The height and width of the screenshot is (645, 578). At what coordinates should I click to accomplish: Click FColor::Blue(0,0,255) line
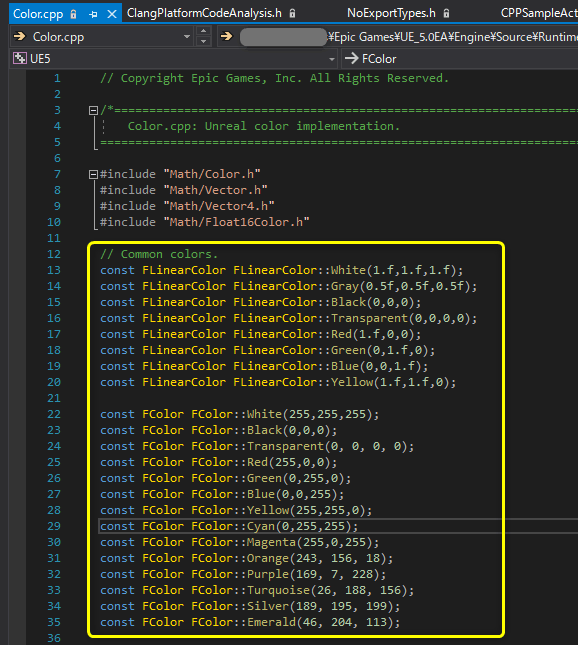[222, 494]
